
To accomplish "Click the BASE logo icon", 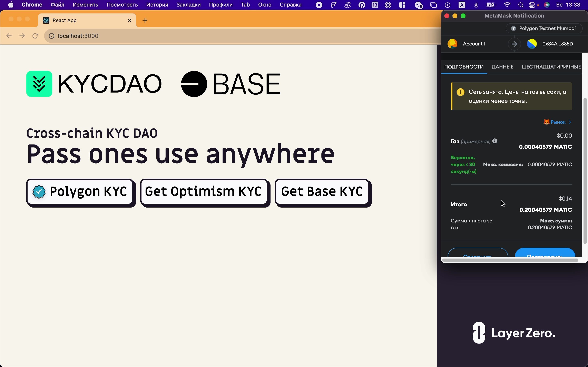I will [193, 83].
